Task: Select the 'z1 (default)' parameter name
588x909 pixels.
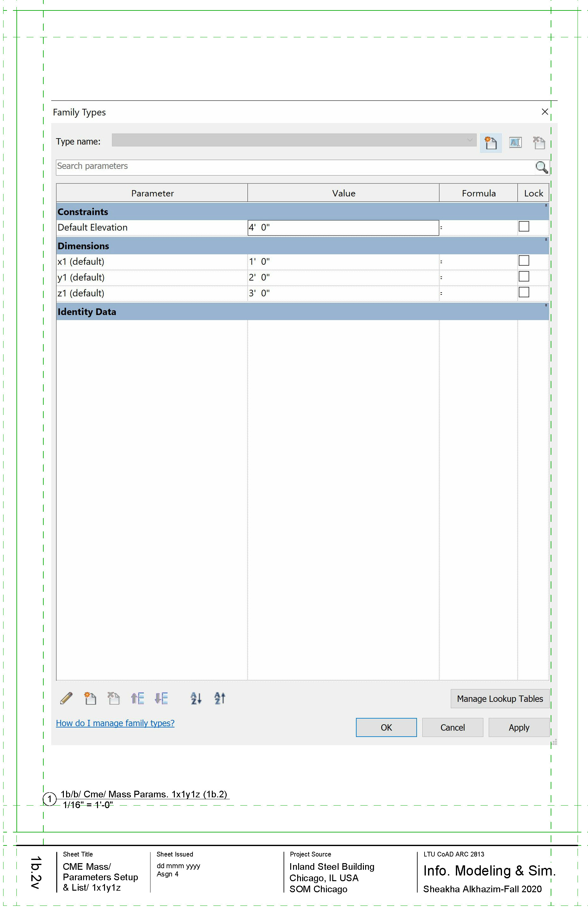Action: [81, 293]
